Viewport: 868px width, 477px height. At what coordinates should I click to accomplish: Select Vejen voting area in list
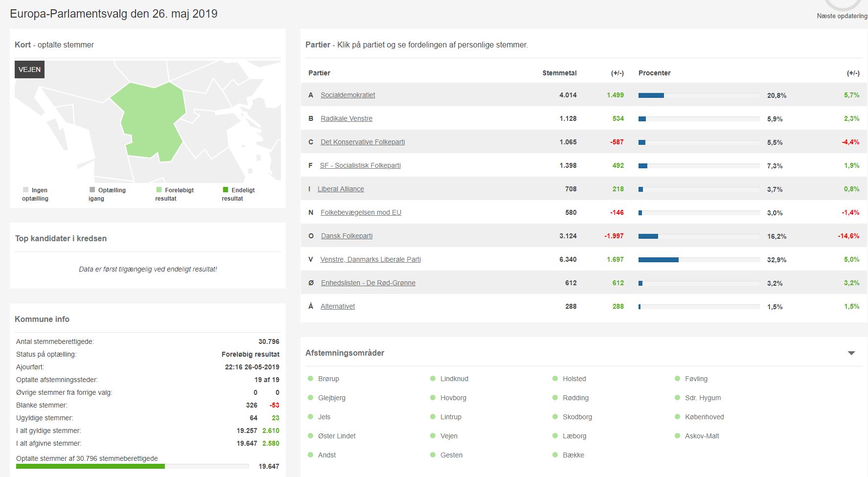click(449, 436)
